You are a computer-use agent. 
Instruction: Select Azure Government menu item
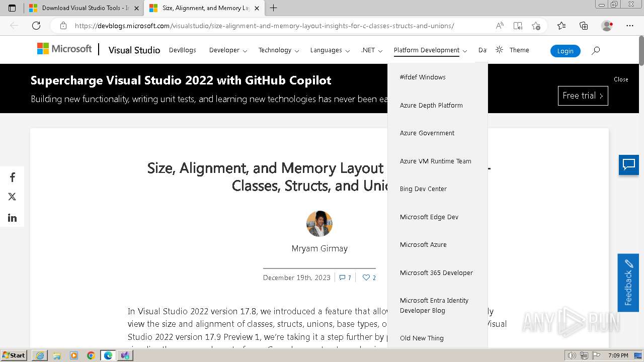tap(438, 133)
